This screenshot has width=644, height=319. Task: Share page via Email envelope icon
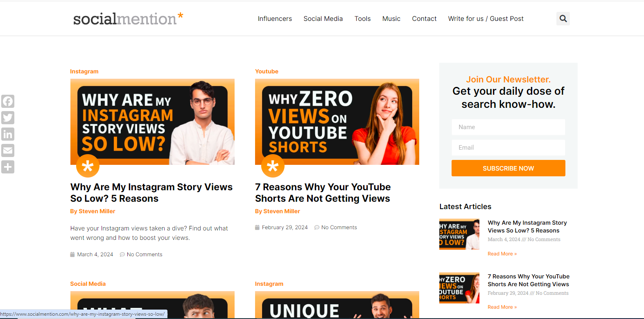pyautogui.click(x=8, y=150)
